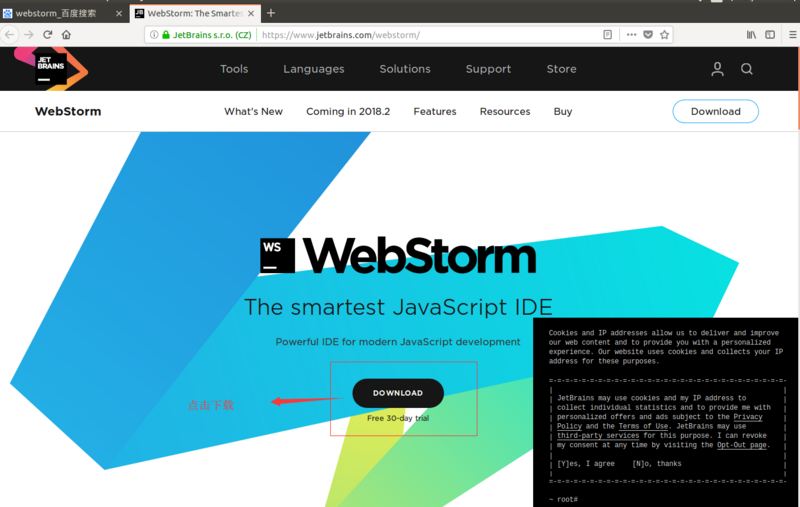
Task: Bookmark this page with the star icon
Action: pos(664,35)
